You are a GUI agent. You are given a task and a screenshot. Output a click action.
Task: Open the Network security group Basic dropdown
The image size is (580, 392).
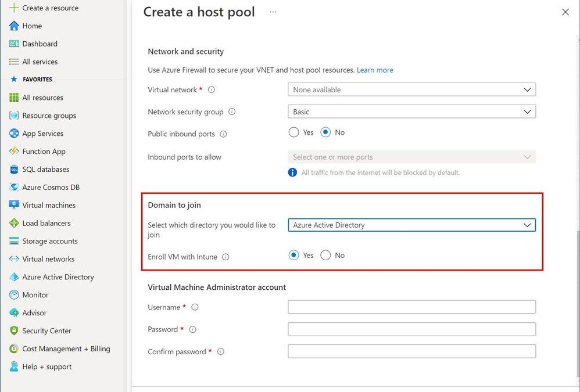coord(411,112)
